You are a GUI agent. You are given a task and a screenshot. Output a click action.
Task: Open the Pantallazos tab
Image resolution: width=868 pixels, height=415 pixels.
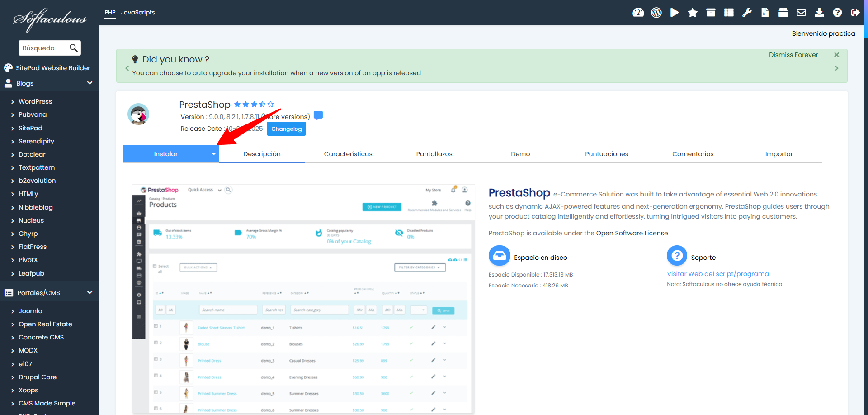434,154
